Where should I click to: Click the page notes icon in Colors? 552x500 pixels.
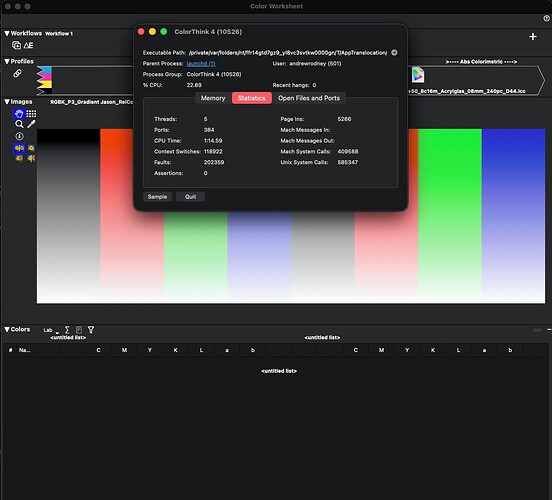pos(79,330)
